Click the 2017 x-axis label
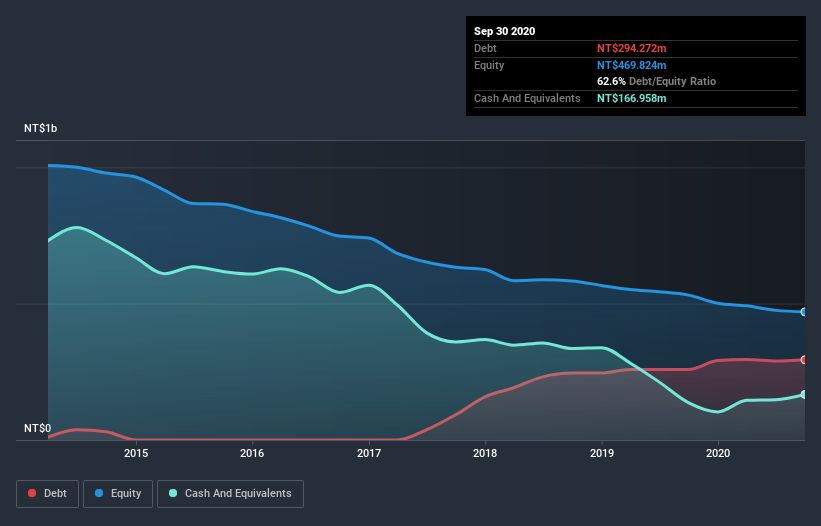 click(x=369, y=453)
